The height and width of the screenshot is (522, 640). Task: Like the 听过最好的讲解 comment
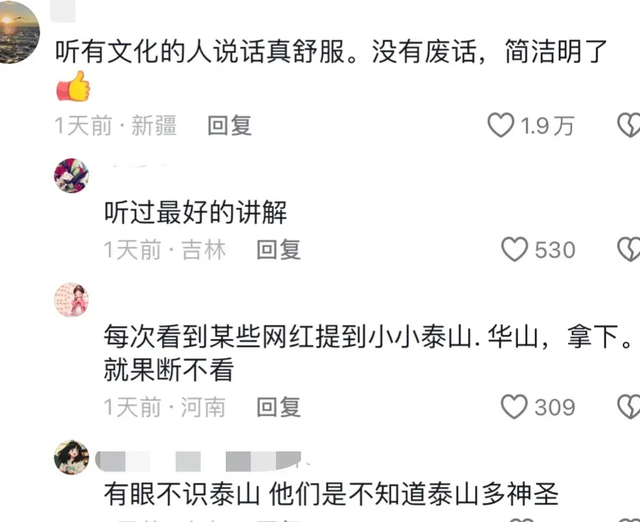(x=514, y=249)
